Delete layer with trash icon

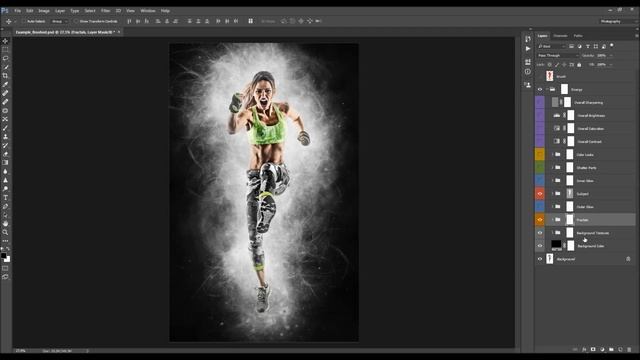coord(629,349)
